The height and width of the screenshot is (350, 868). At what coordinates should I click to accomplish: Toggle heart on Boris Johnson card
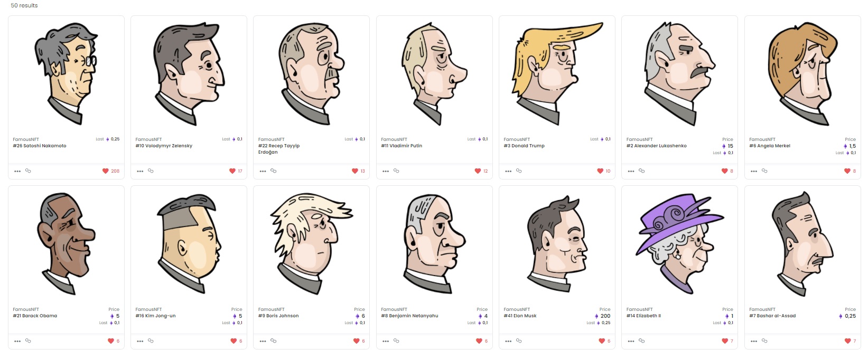(x=356, y=341)
